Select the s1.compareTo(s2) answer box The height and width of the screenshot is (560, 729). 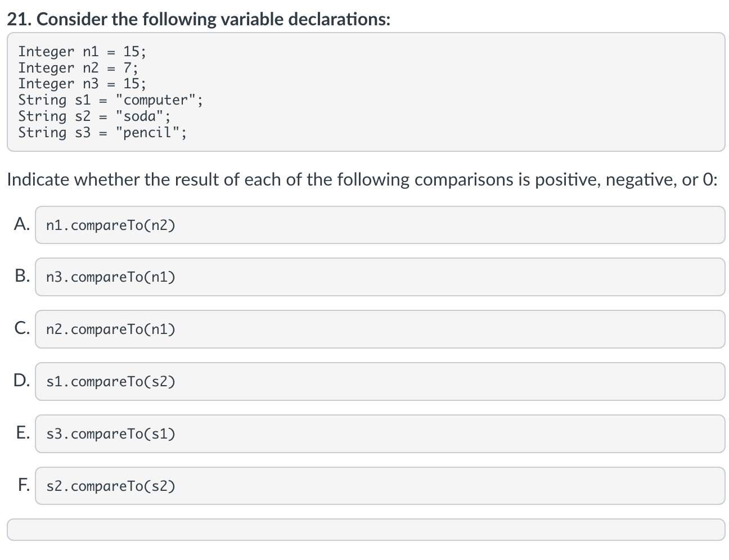(380, 381)
